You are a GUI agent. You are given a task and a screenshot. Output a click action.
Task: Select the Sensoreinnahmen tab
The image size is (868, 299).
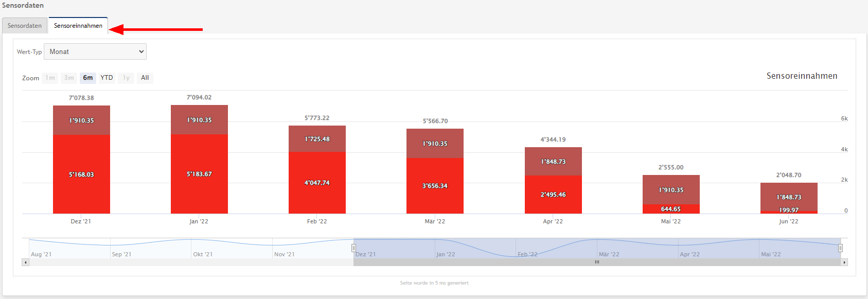pyautogui.click(x=78, y=26)
